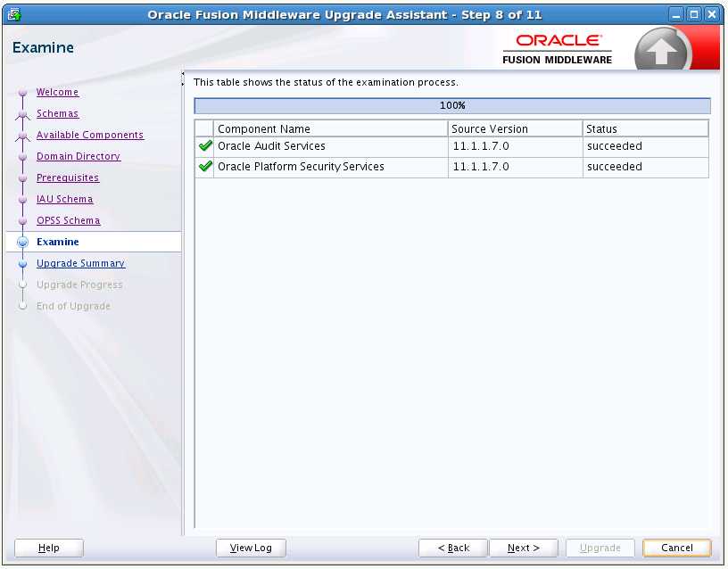The height and width of the screenshot is (569, 728).
Task: Click the Examine step bullet in the sidebar
Action: (22, 242)
